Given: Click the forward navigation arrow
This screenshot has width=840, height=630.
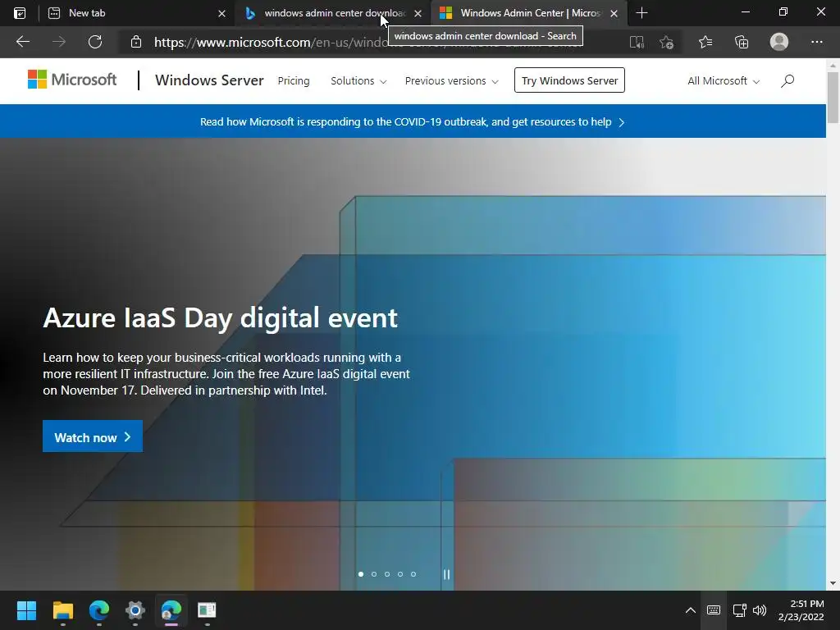Looking at the screenshot, I should coord(59,42).
